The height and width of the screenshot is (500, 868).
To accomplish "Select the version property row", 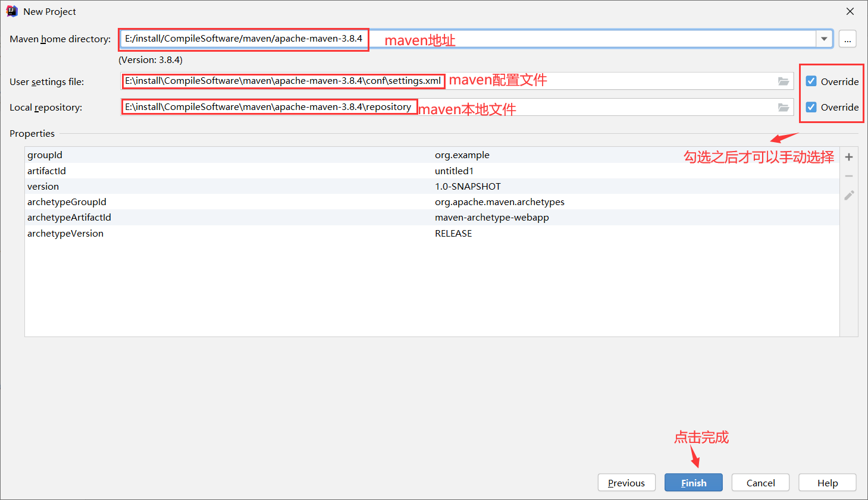I will (x=432, y=186).
